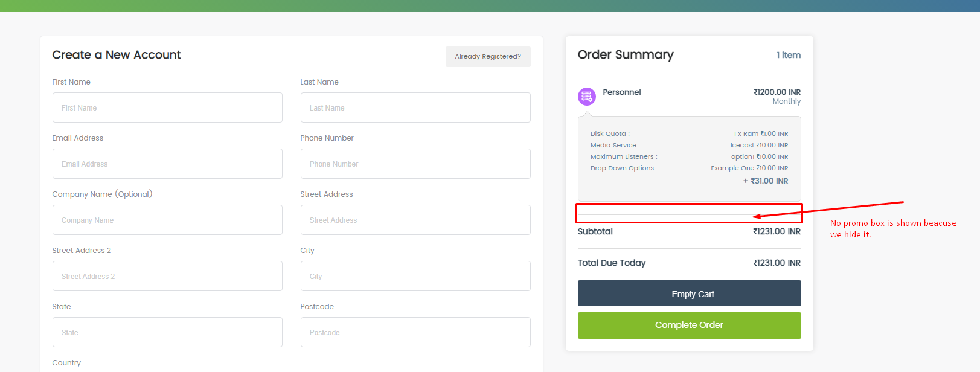This screenshot has height=372, width=980.
Task: Focus the Email Address input field
Action: point(167,164)
